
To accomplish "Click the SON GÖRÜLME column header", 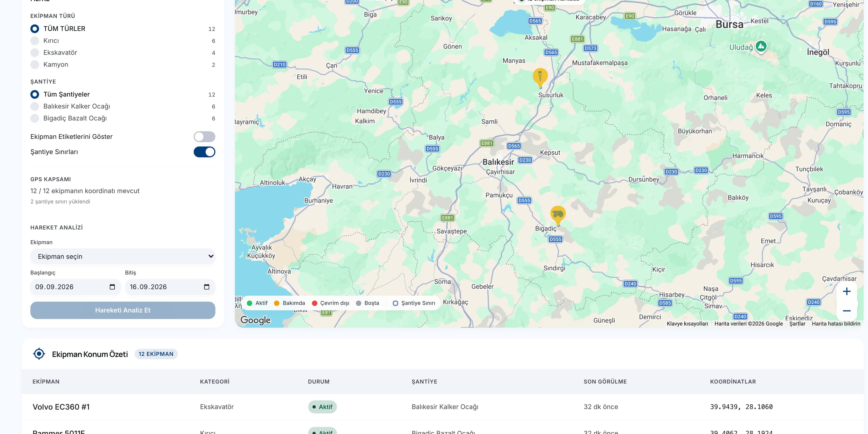I will (605, 381).
